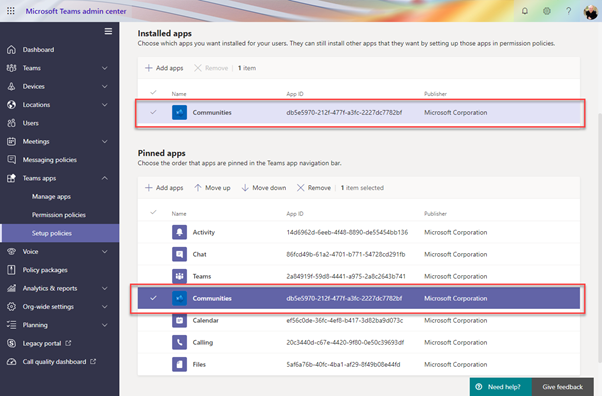
Task: Add apps to Pinned apps
Action: click(164, 187)
